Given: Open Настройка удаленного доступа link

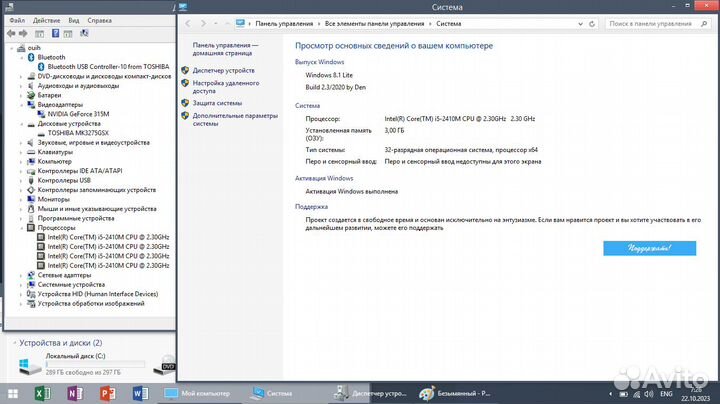Looking at the screenshot, I should (225, 87).
